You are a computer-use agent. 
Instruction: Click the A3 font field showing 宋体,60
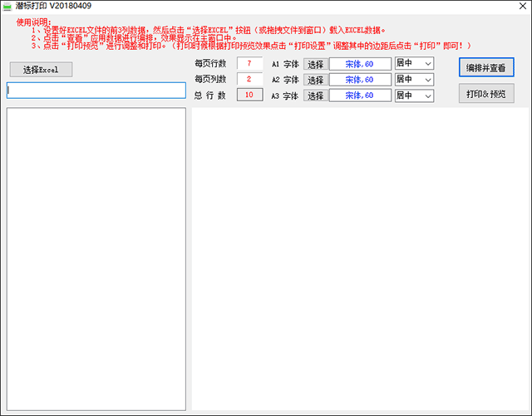[360, 95]
